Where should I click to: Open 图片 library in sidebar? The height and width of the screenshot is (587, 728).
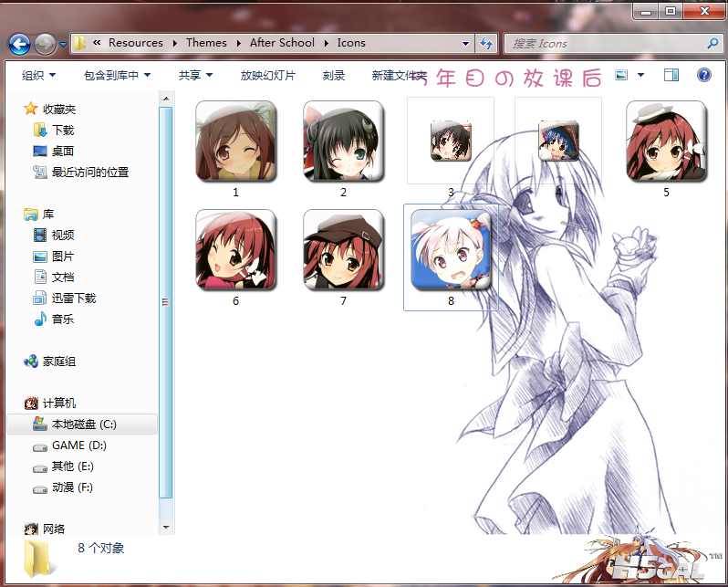54,257
